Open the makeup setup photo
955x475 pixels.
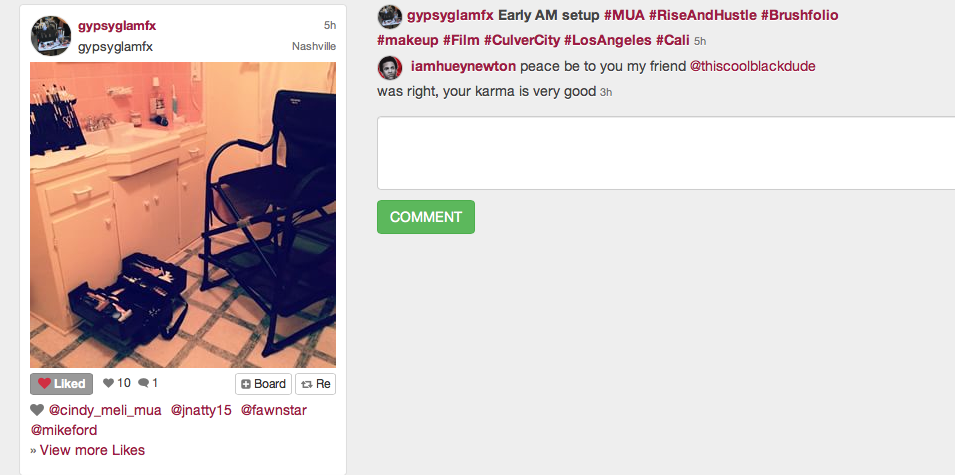click(x=183, y=215)
